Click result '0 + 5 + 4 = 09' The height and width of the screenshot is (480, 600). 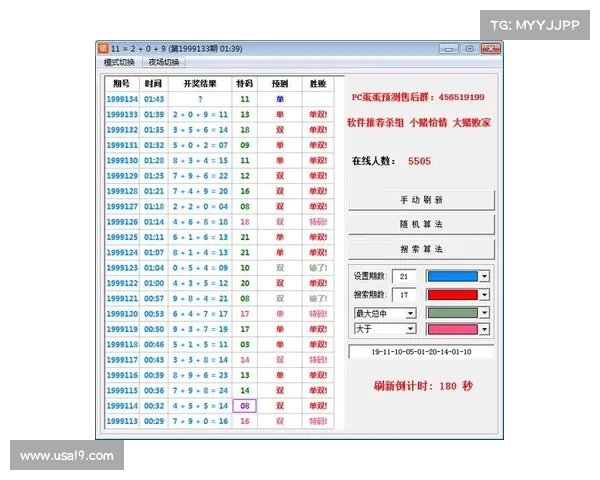(x=200, y=268)
